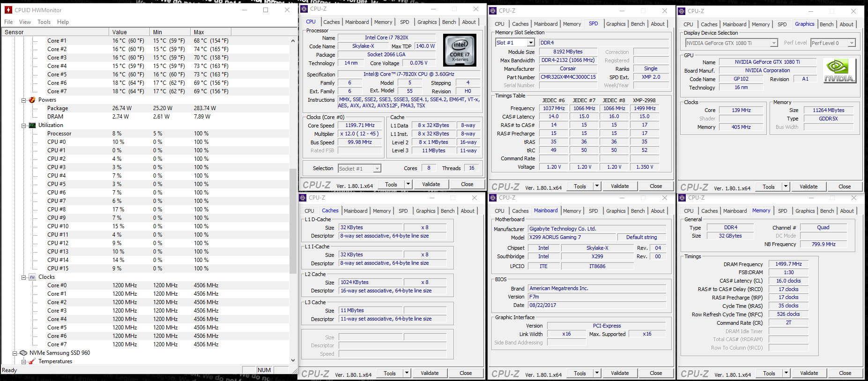868x381 pixels.
Task: Click Close button in Mainboard window
Action: click(656, 373)
